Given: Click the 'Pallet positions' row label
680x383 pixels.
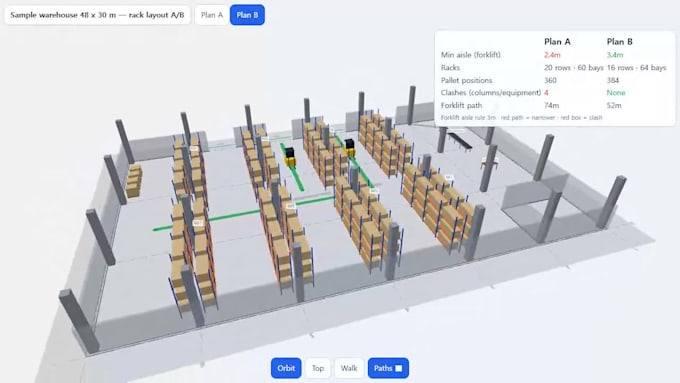Looking at the screenshot, I should coord(466,80).
